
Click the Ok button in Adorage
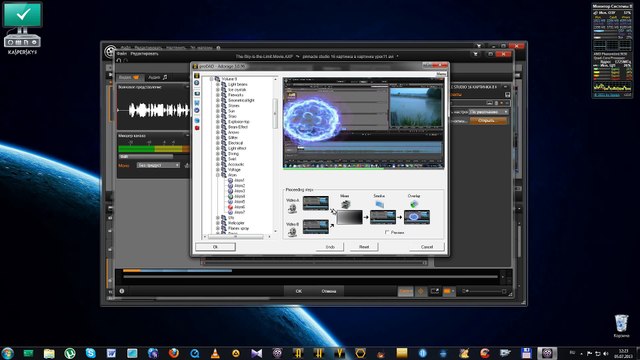(x=215, y=247)
